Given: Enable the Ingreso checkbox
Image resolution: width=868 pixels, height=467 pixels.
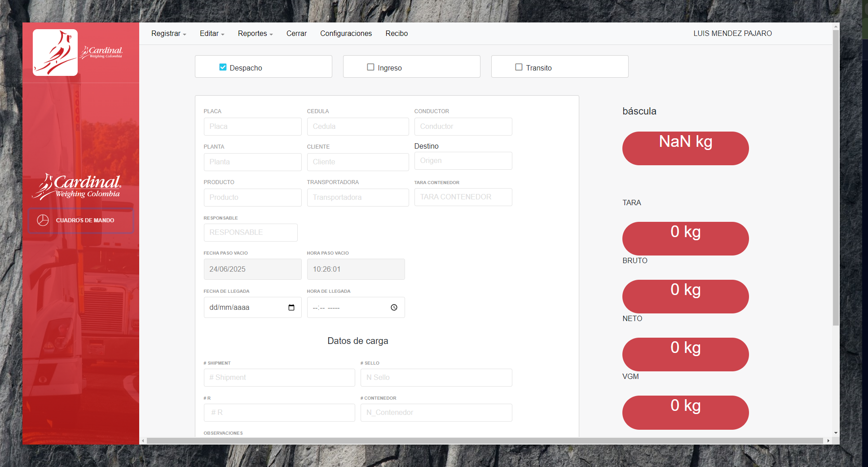Looking at the screenshot, I should (x=370, y=67).
